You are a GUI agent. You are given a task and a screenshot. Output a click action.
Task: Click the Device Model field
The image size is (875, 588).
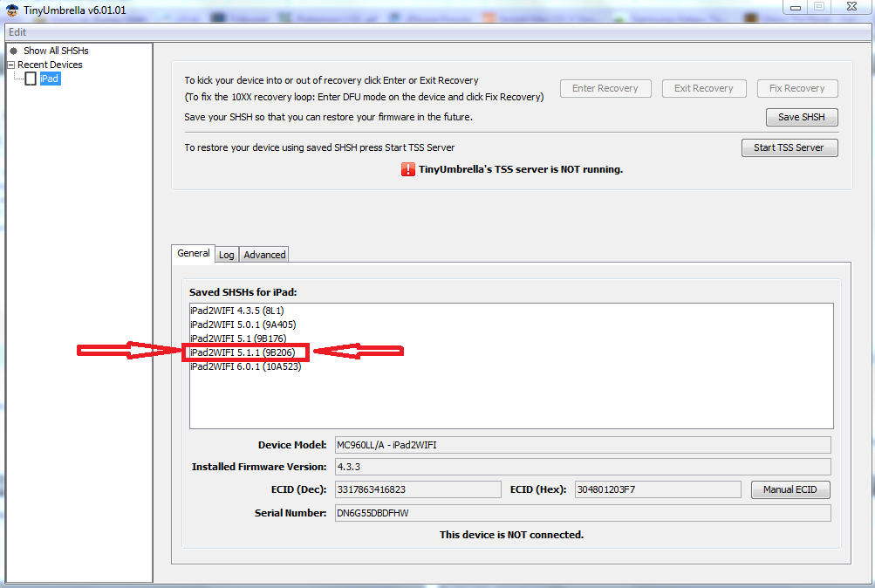[583, 445]
